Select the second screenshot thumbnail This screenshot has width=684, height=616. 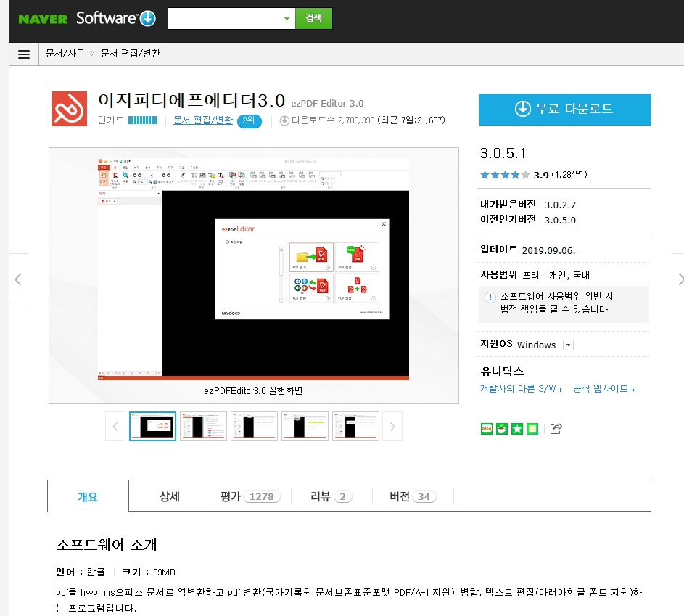(203, 426)
